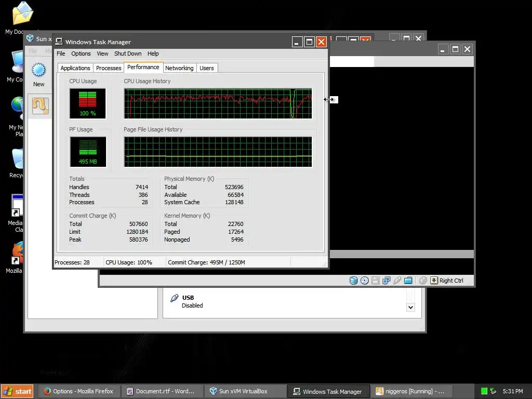Switch to the Processes tab
The height and width of the screenshot is (399, 532).
pos(109,68)
